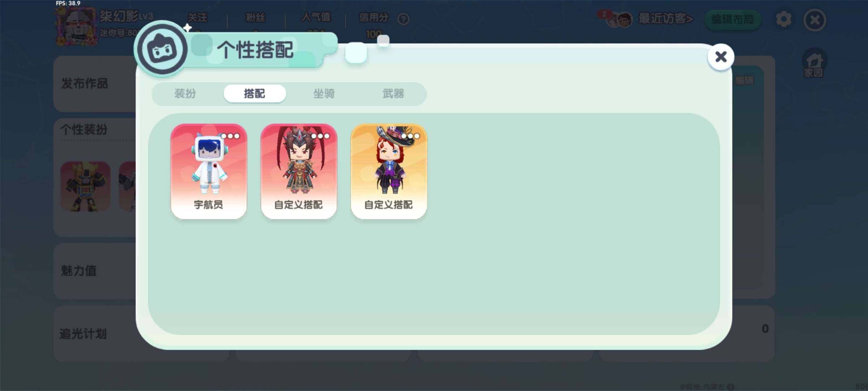The height and width of the screenshot is (391, 868).
Task: Open the 武器 tab
Action: [x=393, y=94]
